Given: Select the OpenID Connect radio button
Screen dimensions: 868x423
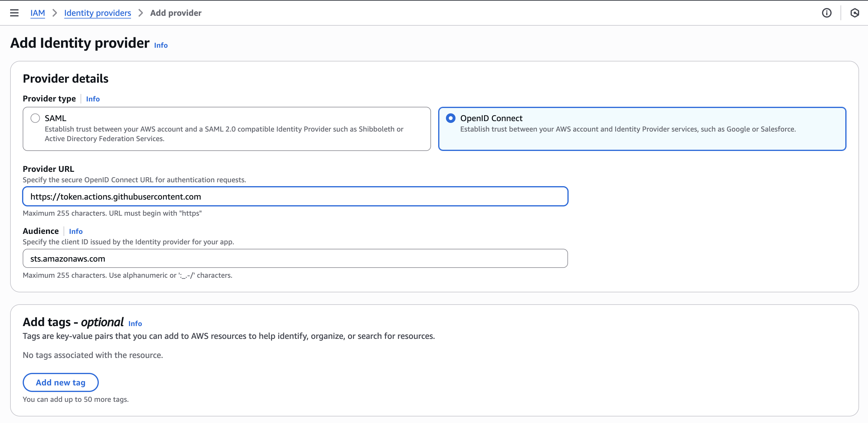Looking at the screenshot, I should (x=450, y=118).
